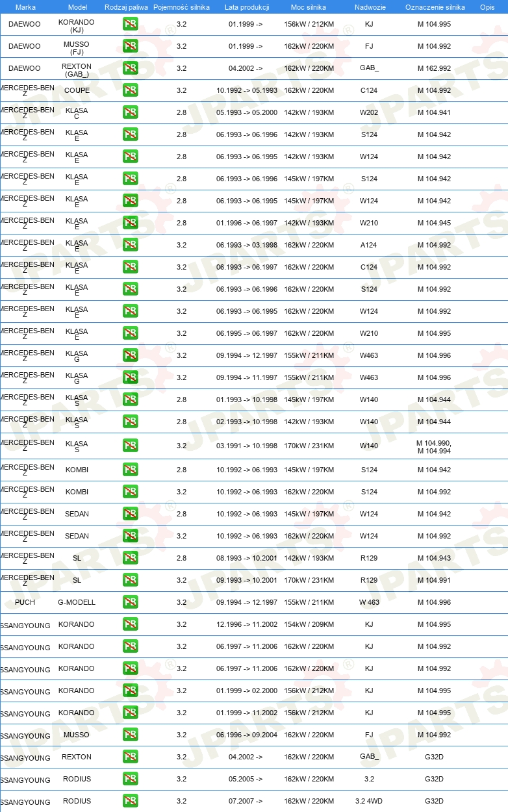The height and width of the screenshot is (812, 508).
Task: Select engine code M 104.991
Action: (434, 581)
